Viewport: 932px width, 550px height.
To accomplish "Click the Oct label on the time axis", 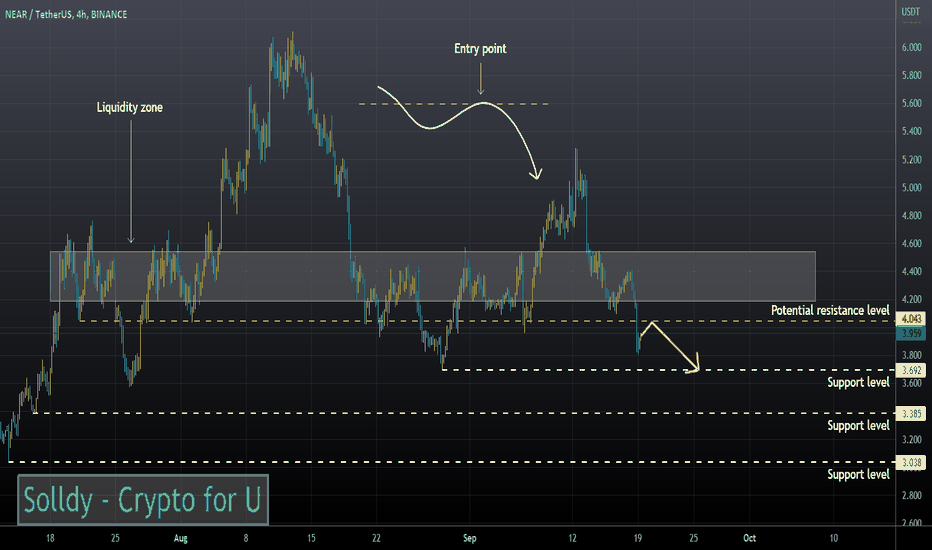I will tap(750, 539).
